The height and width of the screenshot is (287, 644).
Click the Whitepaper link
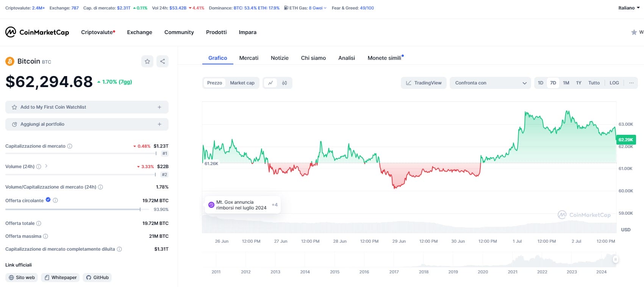(x=61, y=278)
